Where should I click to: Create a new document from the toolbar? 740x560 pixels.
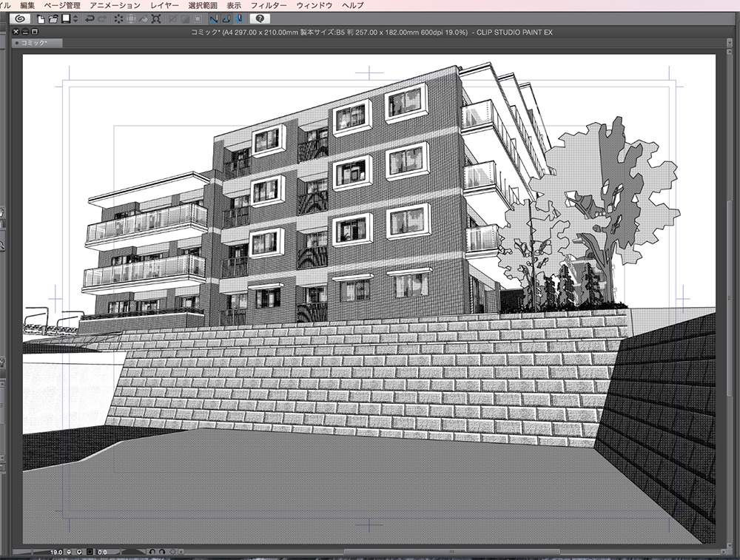click(40, 19)
